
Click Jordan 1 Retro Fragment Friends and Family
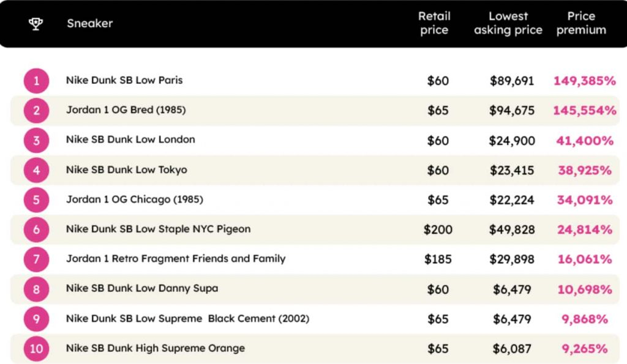click(x=176, y=259)
